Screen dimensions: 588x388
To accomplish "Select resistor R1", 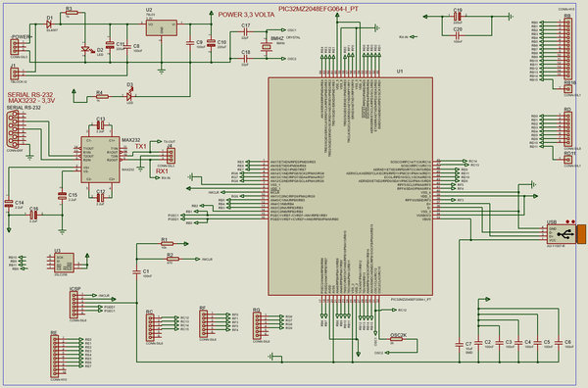I will (x=167, y=243).
